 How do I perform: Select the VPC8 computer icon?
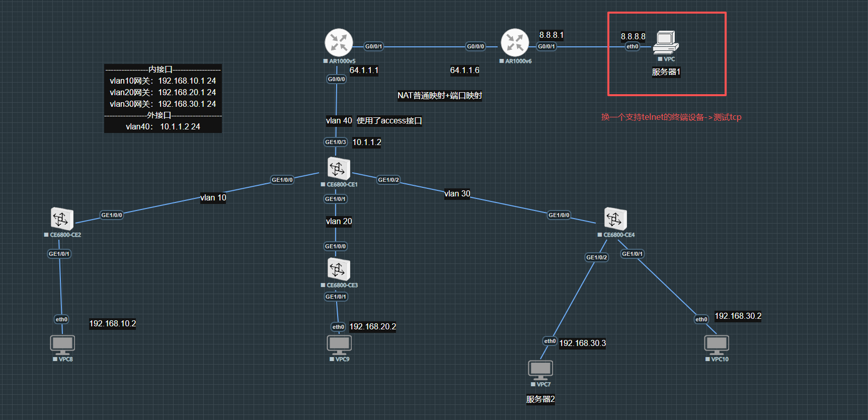tap(62, 344)
